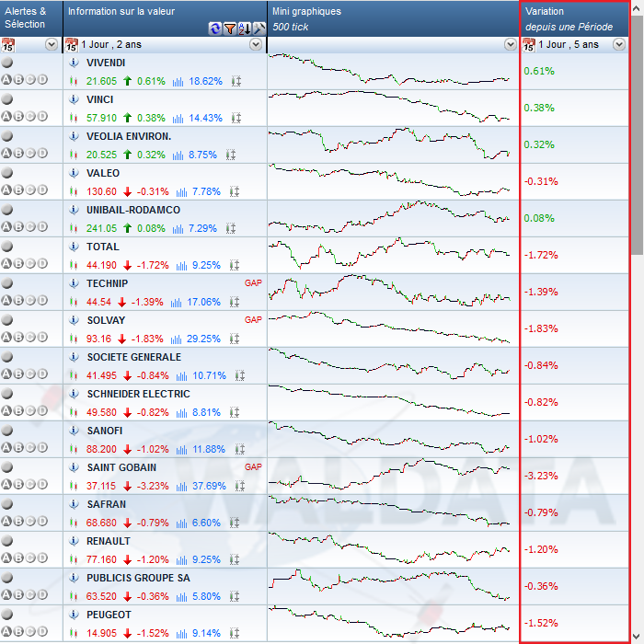Toggle the alert circle for UNIBAIL-RODAMCO

click(7, 210)
